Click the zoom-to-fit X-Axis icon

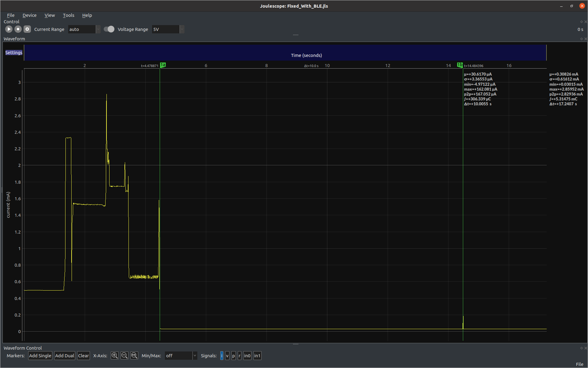tap(134, 355)
